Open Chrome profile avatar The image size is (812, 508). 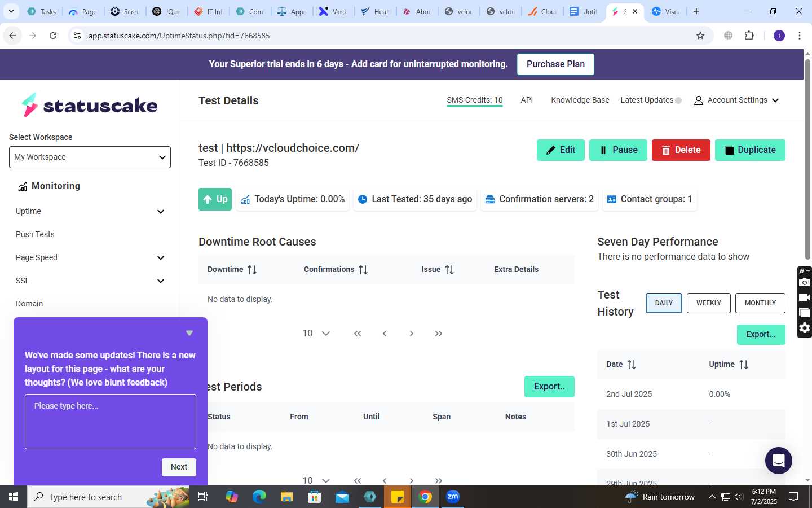point(779,36)
